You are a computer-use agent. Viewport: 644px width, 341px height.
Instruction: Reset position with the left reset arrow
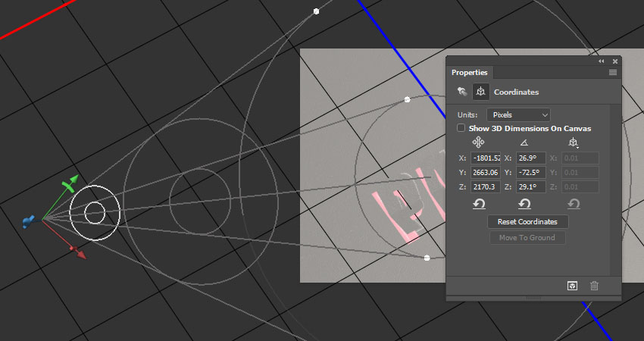pos(479,204)
